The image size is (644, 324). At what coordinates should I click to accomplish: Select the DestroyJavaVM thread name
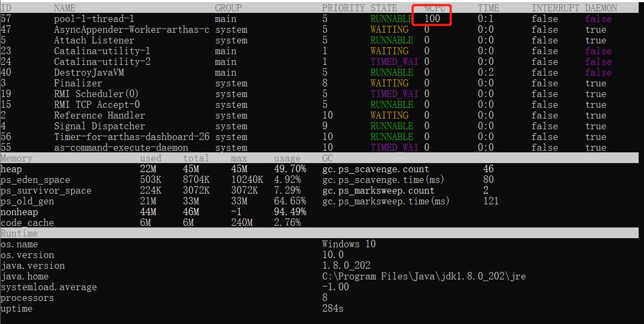tap(89, 72)
